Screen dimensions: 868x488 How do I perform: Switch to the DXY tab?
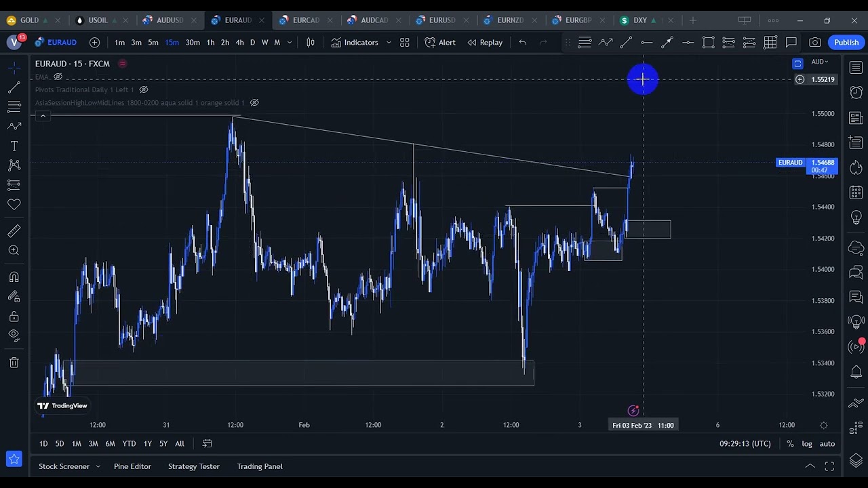[640, 20]
